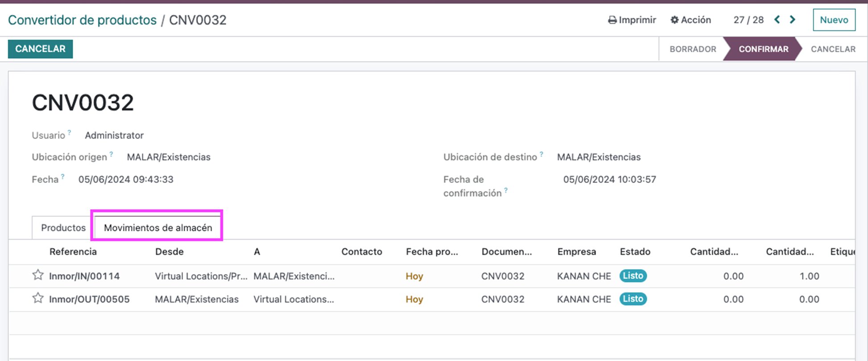The width and height of the screenshot is (868, 361).
Task: Open the Acción gear menu
Action: tap(690, 20)
